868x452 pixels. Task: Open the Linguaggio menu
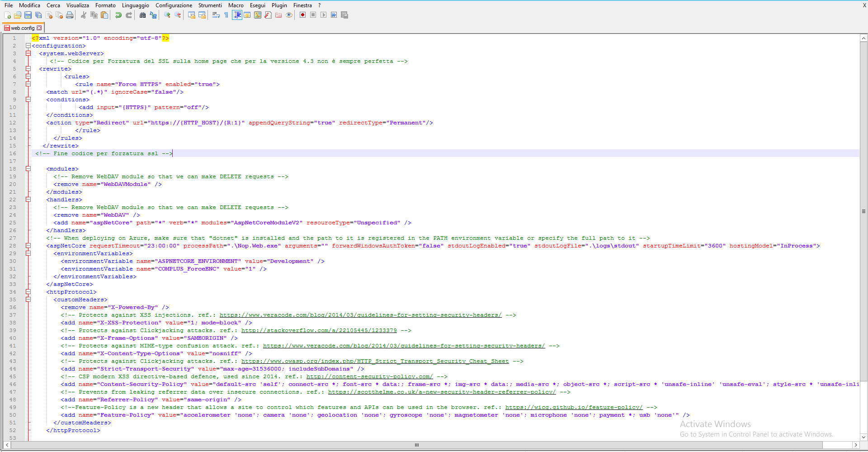click(x=136, y=5)
